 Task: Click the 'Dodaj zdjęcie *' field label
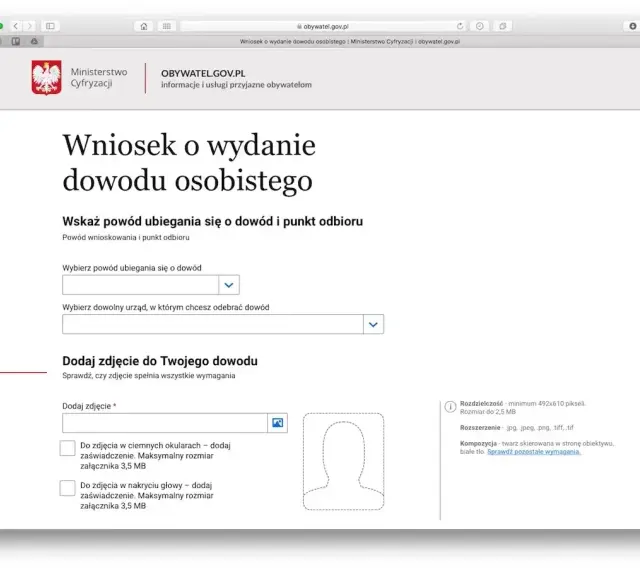point(89,406)
